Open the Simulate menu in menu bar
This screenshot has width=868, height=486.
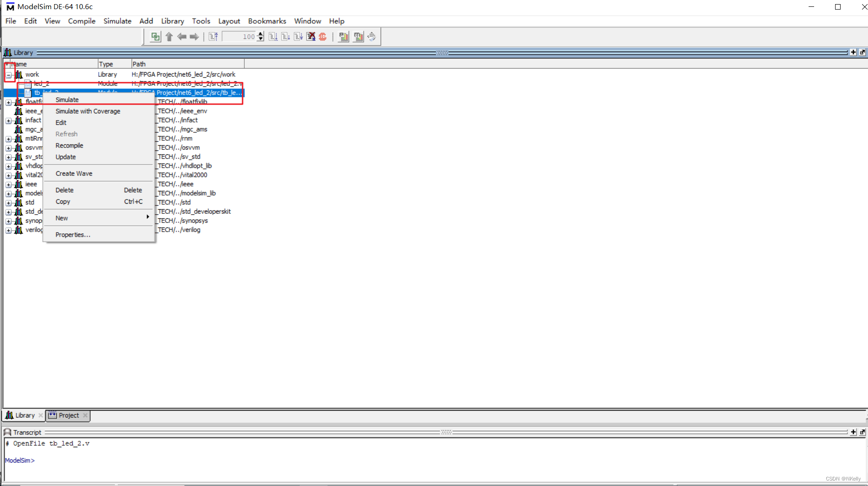tap(117, 21)
